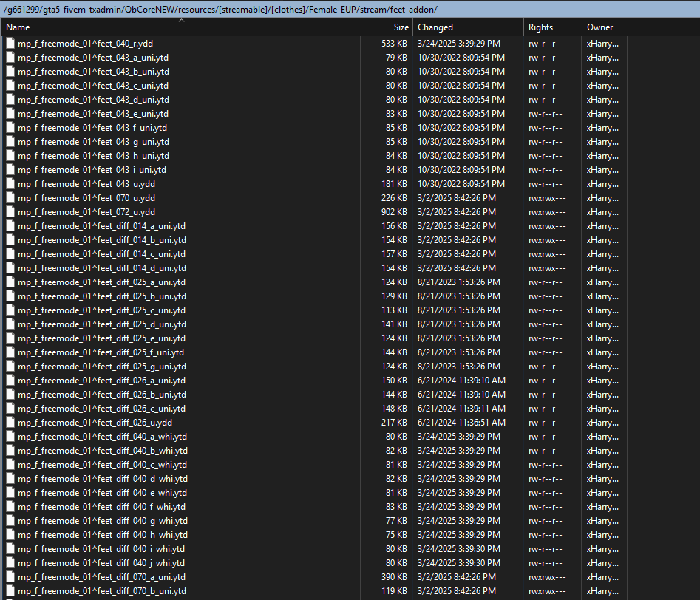Sort files by the Size column header
Viewport: 700px width, 600px height.
coord(387,27)
